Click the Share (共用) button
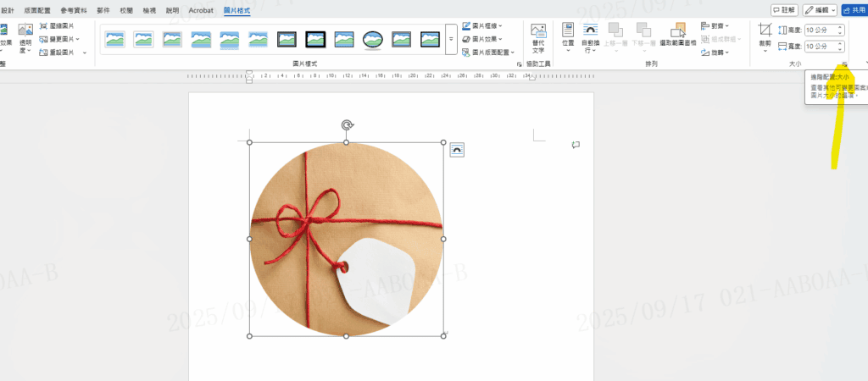 (854, 9)
